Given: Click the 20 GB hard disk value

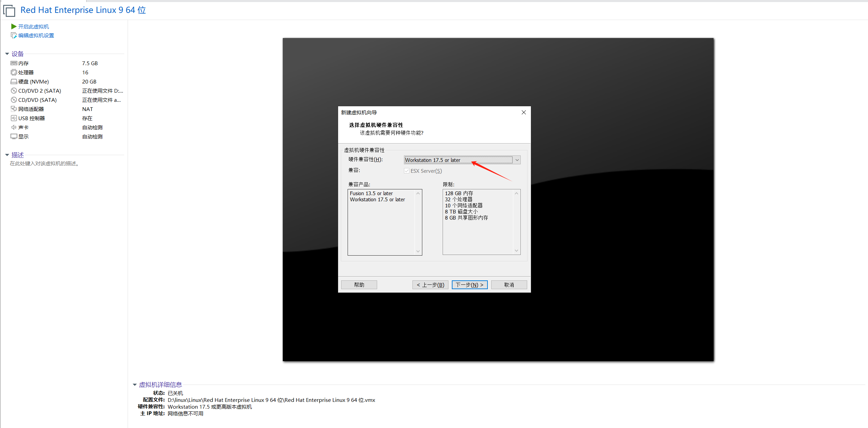Looking at the screenshot, I should click(x=89, y=81).
